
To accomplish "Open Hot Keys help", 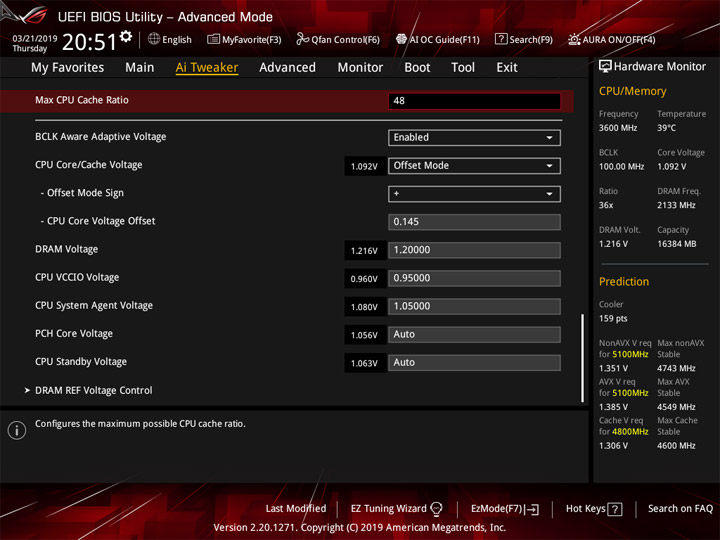I will pos(594,509).
